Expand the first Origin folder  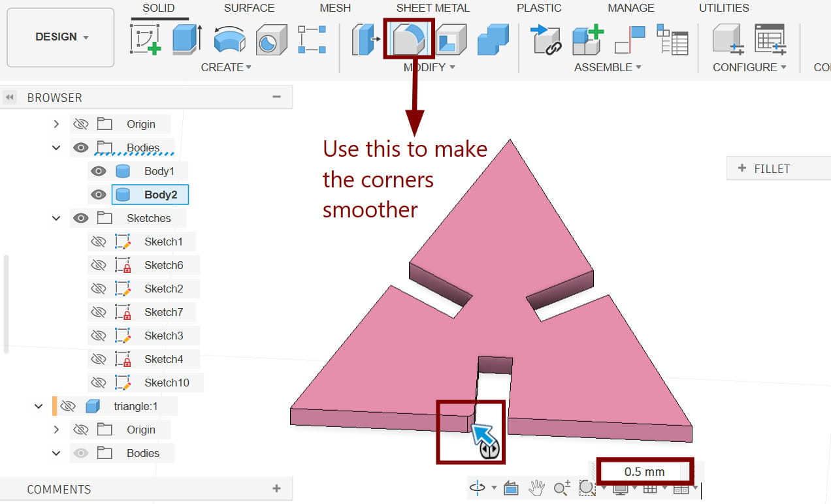(56, 124)
